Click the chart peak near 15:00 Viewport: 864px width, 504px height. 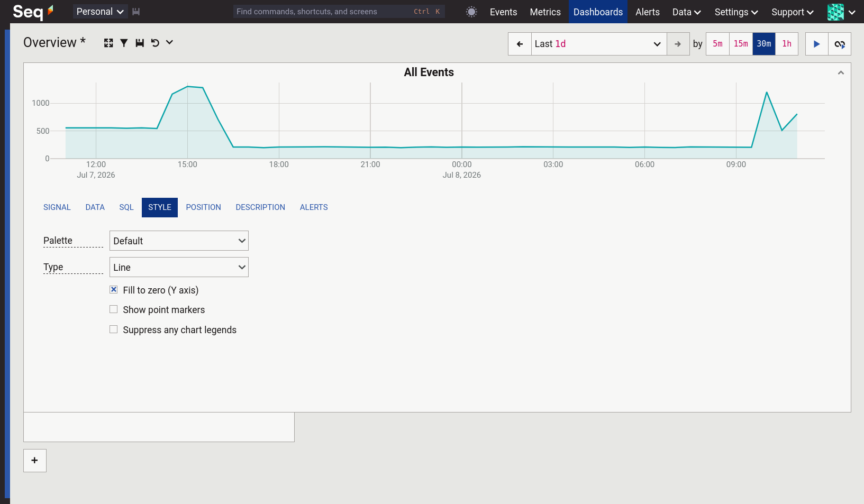(x=188, y=86)
